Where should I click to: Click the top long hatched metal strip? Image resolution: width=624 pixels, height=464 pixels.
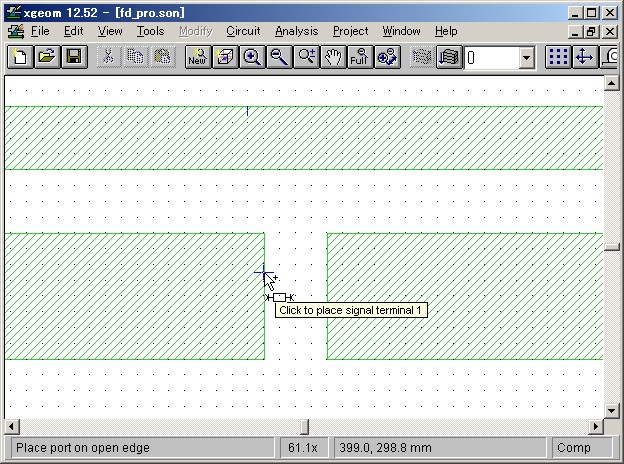coord(304,138)
